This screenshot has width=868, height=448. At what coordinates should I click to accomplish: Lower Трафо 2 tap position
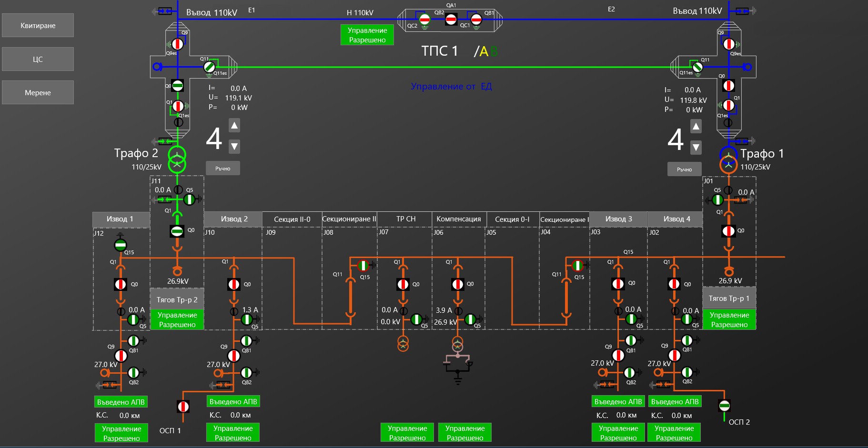pyautogui.click(x=234, y=146)
